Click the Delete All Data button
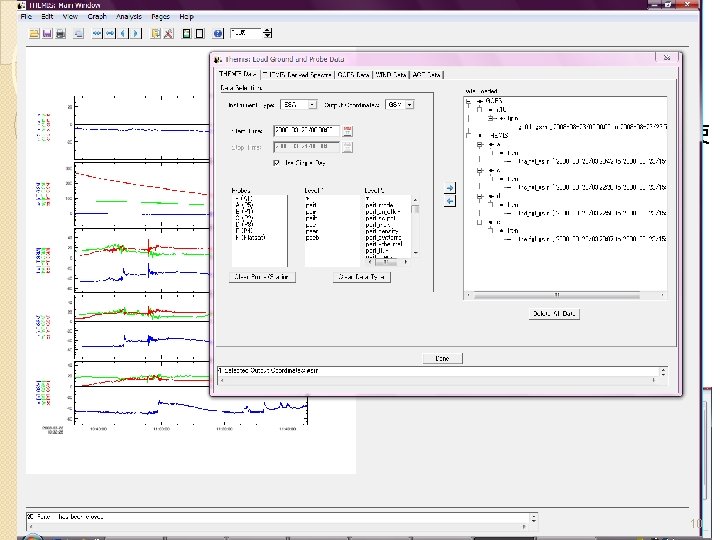Screen dimensions: 720x540 click(554, 313)
